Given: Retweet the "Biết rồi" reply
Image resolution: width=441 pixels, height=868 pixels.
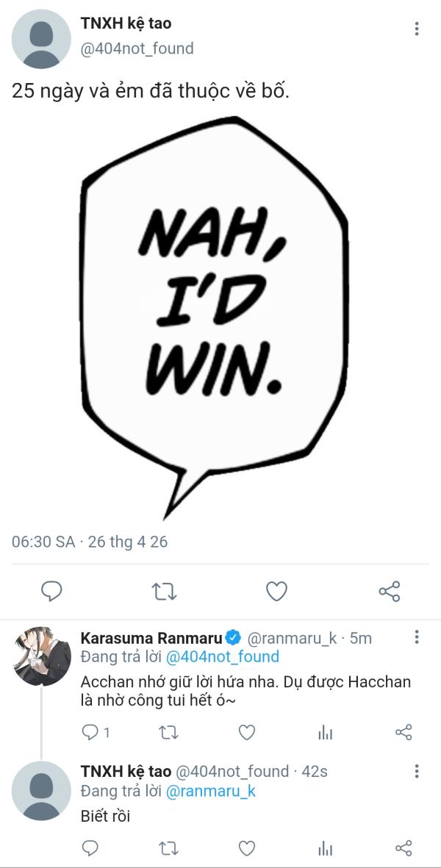Looking at the screenshot, I should [168, 849].
